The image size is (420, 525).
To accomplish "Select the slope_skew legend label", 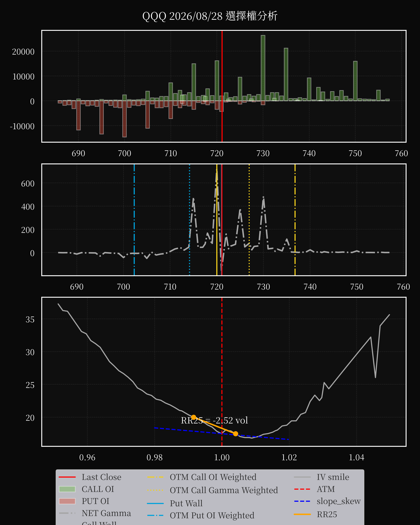I will pos(339,501).
